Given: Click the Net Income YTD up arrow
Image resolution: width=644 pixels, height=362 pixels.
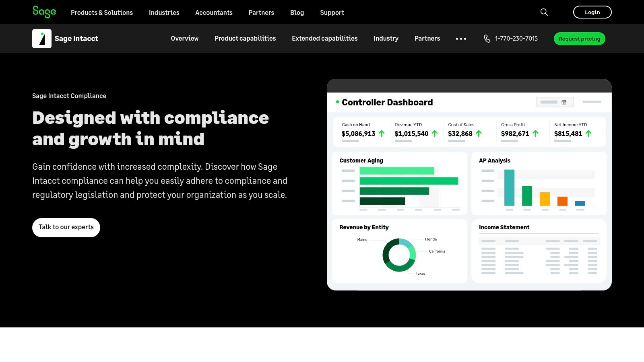Looking at the screenshot, I should coord(588,134).
